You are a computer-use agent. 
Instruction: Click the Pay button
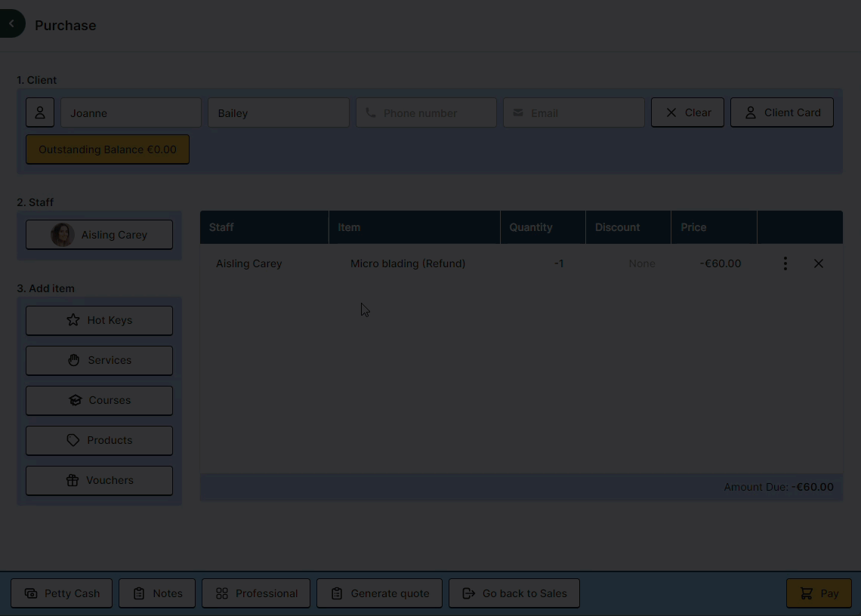coord(819,593)
